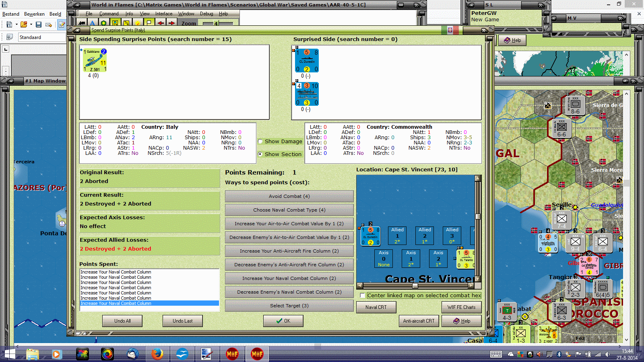Click Increase Your Naval Combat Column (2) button

(289, 278)
